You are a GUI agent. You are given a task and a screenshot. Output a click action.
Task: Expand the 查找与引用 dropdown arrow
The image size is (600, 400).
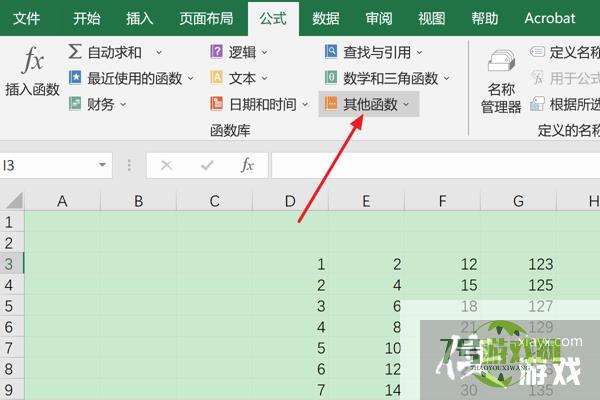click(x=419, y=52)
